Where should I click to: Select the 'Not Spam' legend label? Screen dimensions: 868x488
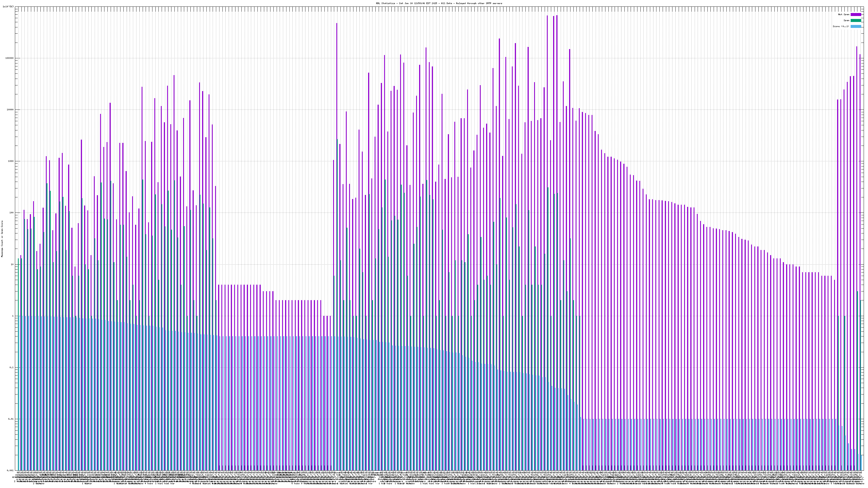(844, 14)
